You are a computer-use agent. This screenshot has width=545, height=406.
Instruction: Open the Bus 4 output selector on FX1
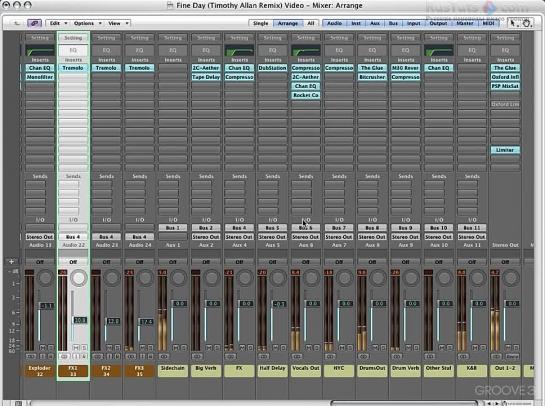tap(73, 237)
